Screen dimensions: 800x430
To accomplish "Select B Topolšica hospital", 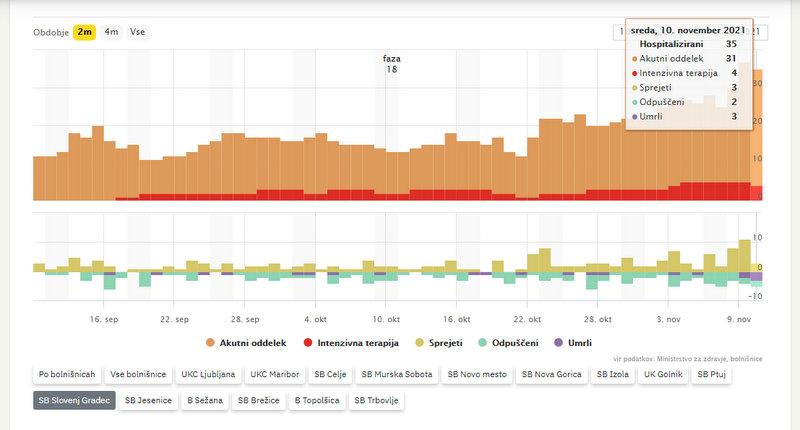I will pos(315,400).
